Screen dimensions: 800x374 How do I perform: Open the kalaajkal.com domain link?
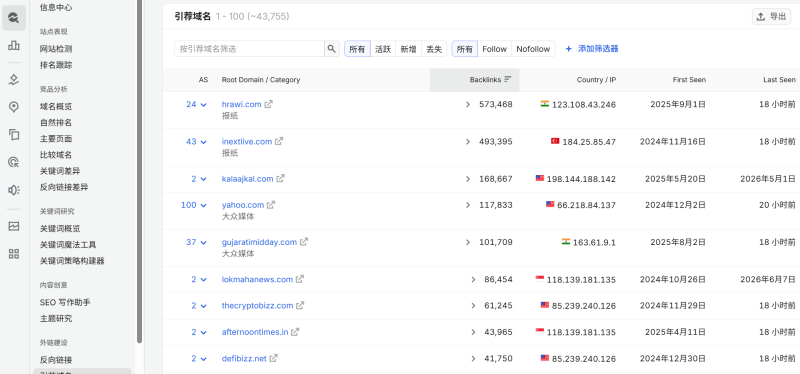click(x=247, y=179)
